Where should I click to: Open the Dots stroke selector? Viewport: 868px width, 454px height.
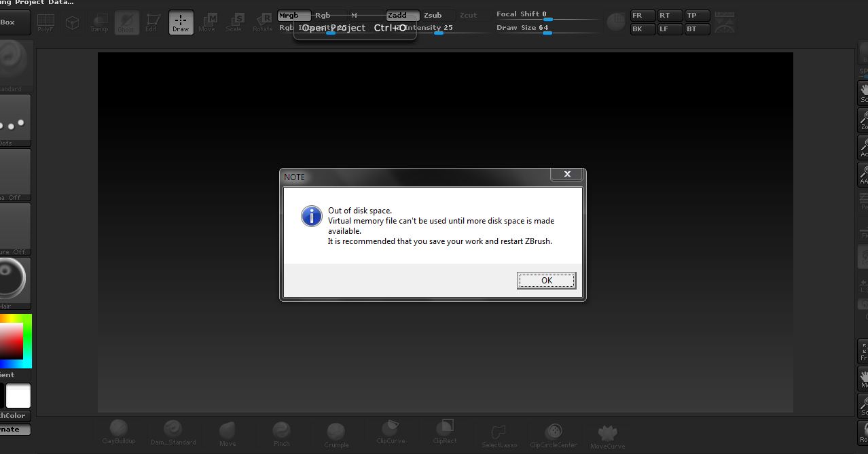click(x=14, y=120)
